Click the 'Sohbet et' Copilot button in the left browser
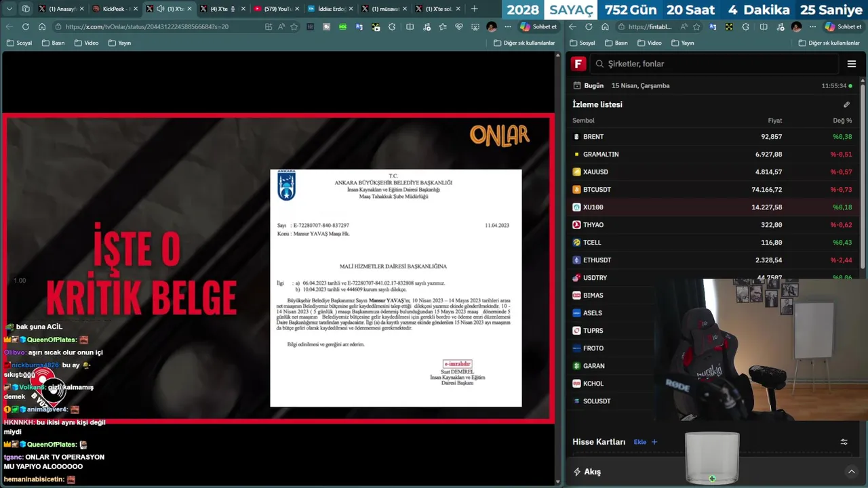The height and width of the screenshot is (488, 868). pyautogui.click(x=539, y=26)
